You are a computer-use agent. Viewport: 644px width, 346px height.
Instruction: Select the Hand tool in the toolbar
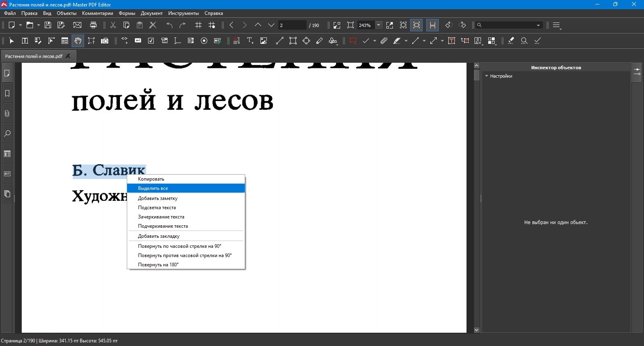[x=78, y=41]
